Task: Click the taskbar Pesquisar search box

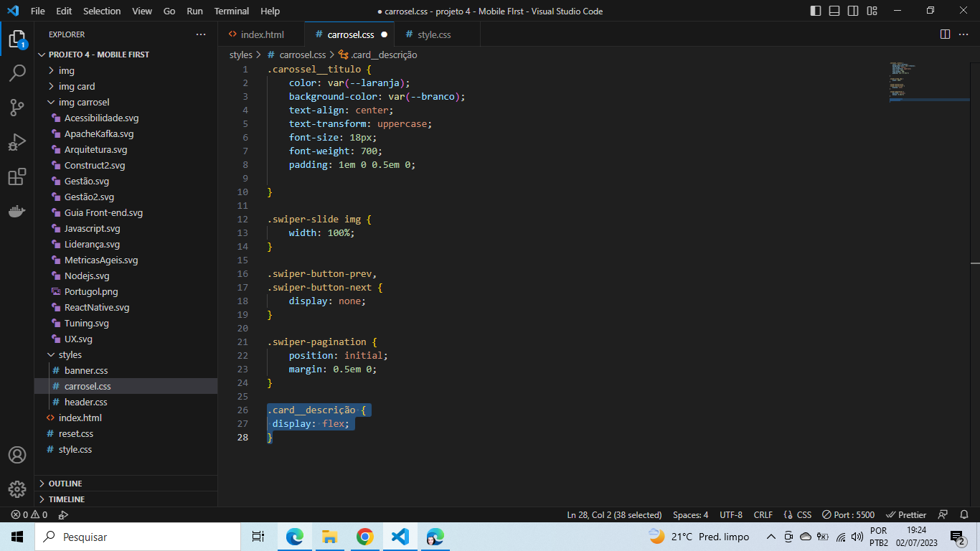Action: click(138, 537)
